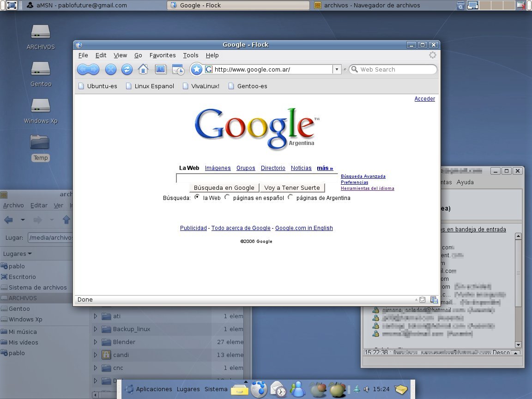Open Archivo menu in file browser
This screenshot has height=399, width=532.
(13, 205)
